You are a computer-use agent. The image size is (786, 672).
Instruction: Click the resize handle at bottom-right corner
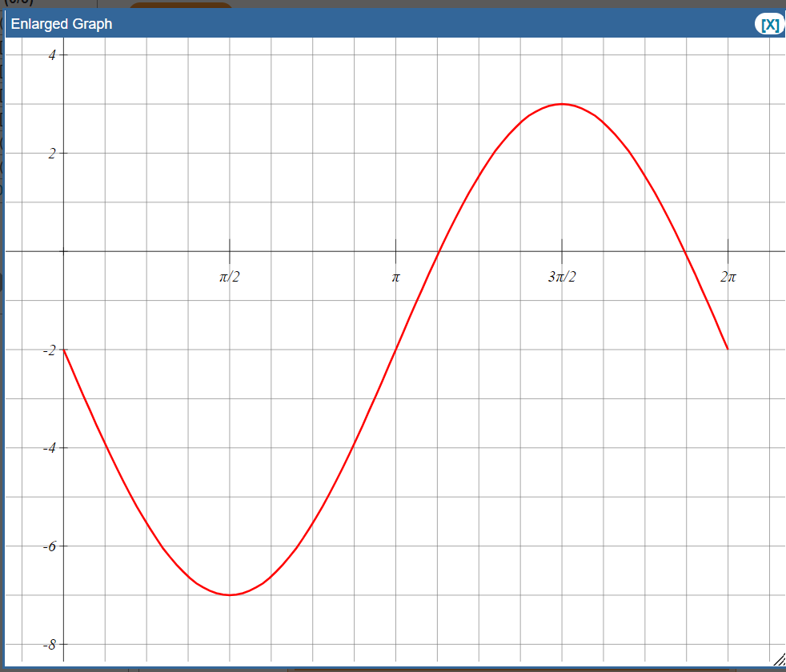pyautogui.click(x=778, y=660)
